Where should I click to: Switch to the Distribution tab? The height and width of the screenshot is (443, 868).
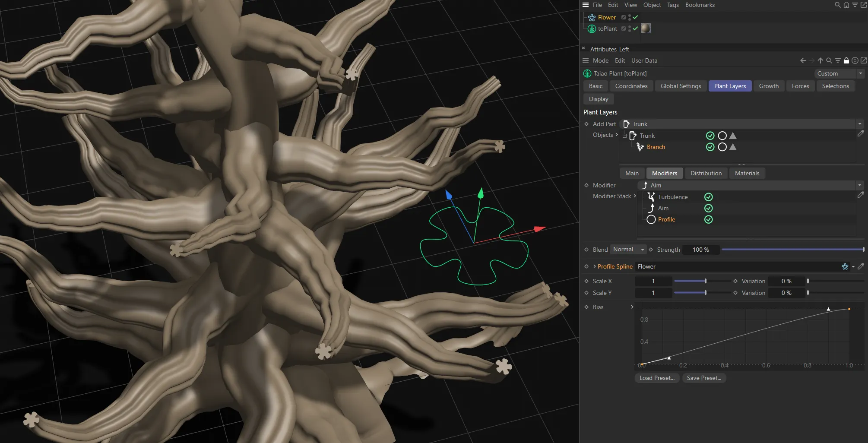click(x=706, y=173)
